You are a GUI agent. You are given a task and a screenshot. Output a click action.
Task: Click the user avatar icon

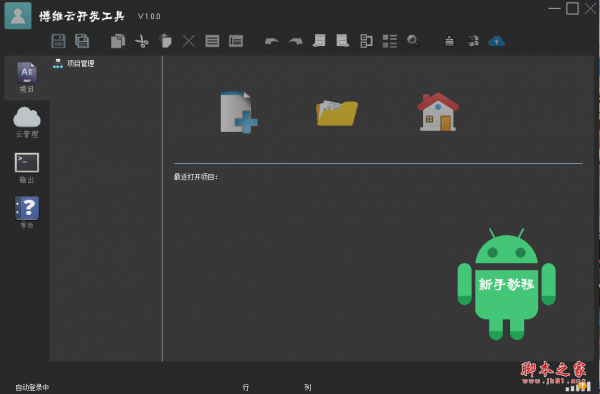[18, 16]
